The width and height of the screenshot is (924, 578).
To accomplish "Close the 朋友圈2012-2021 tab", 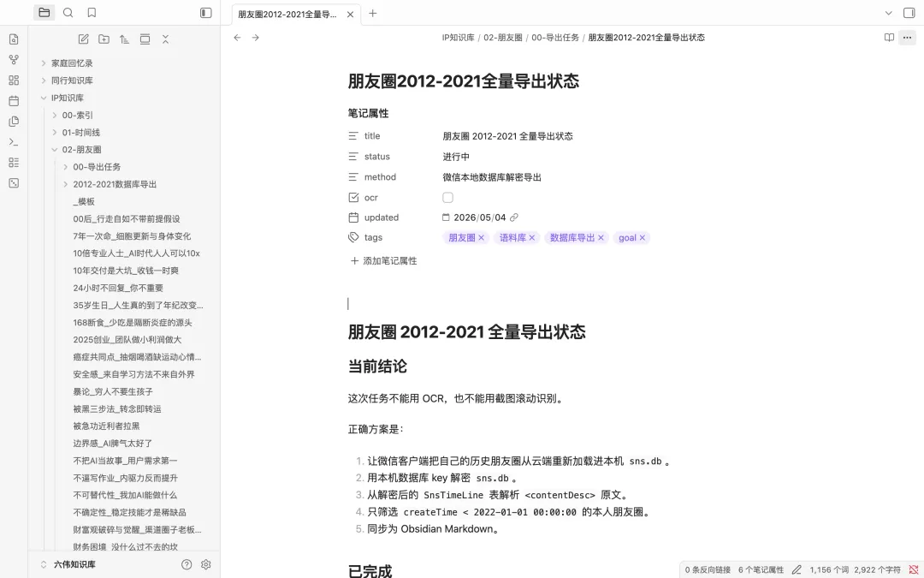I will 350,15.
